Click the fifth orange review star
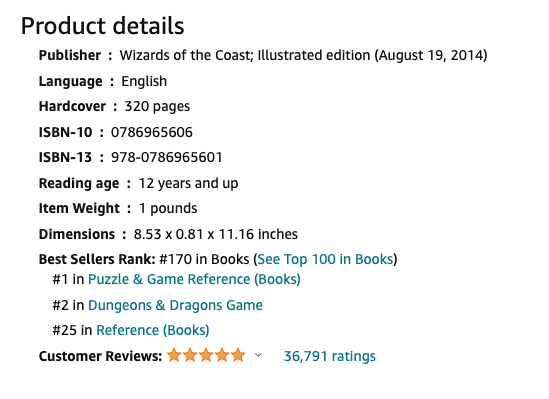 (x=238, y=355)
